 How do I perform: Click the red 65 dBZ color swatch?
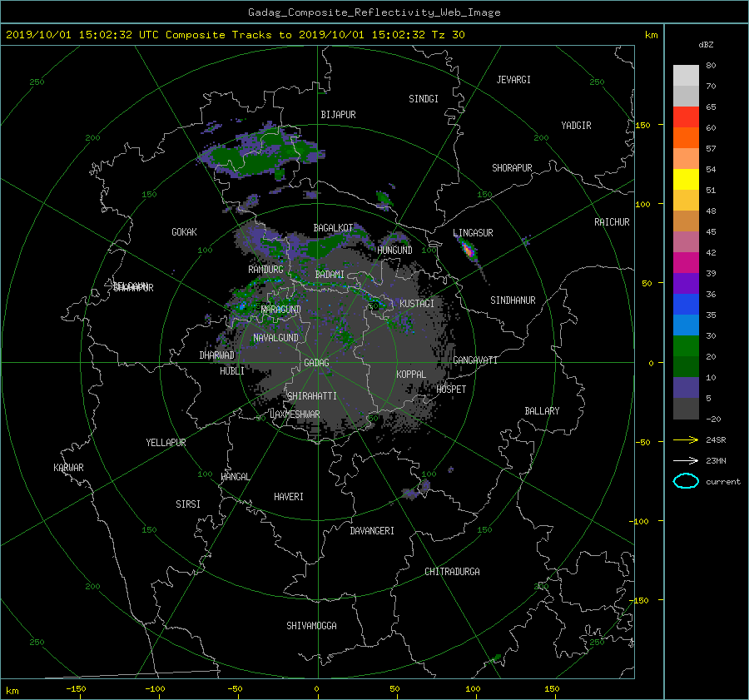(686, 117)
